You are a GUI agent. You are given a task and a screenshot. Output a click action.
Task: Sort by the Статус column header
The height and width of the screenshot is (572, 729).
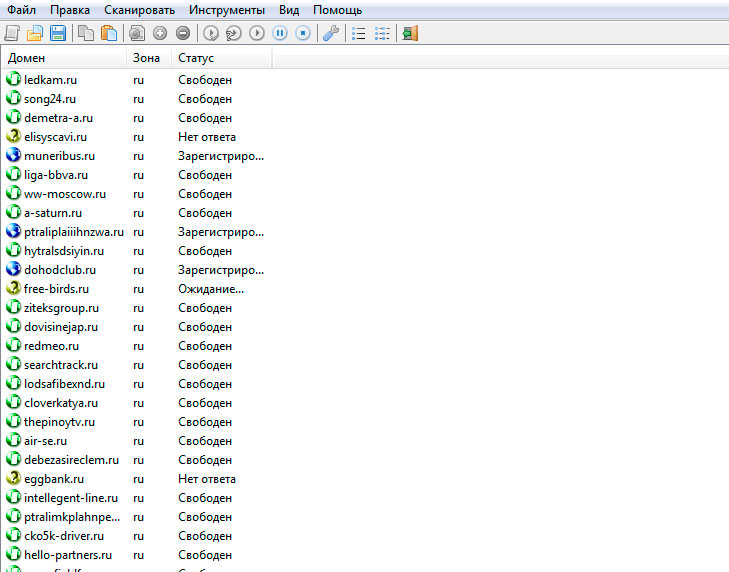[222, 58]
